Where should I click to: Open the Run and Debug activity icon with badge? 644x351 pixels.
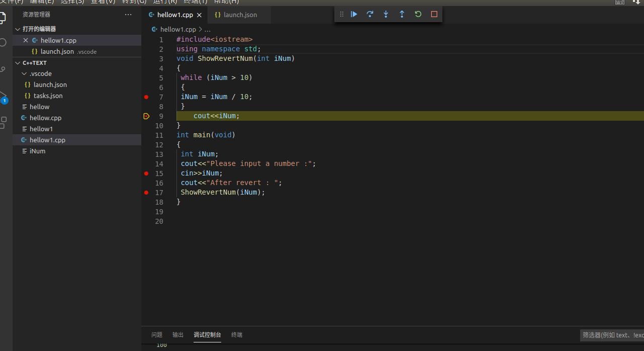pyautogui.click(x=3, y=97)
